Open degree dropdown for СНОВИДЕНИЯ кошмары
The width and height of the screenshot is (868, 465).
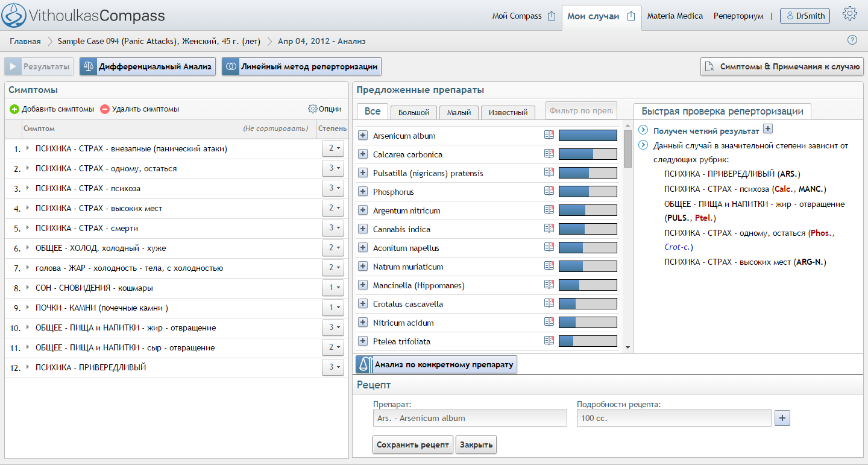tap(333, 288)
